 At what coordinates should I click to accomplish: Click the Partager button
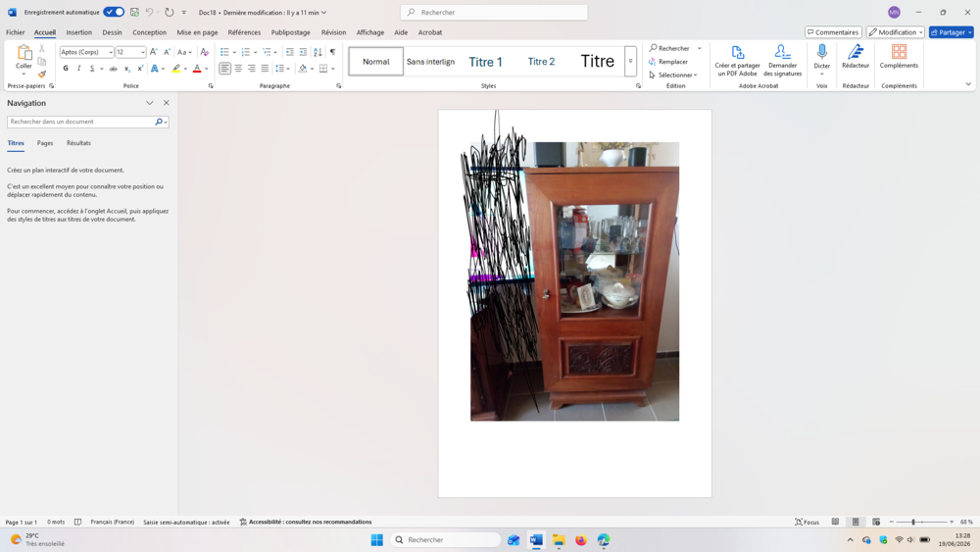951,32
